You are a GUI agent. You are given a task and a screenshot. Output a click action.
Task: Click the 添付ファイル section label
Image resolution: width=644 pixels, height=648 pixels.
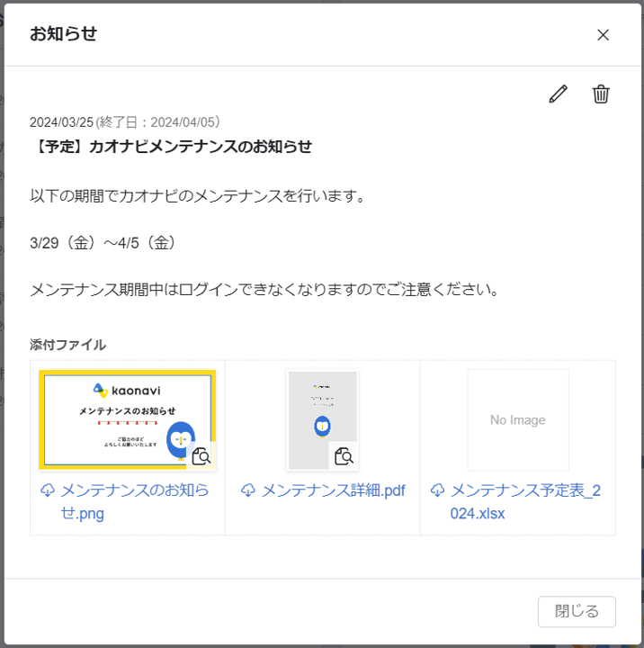pyautogui.click(x=67, y=345)
